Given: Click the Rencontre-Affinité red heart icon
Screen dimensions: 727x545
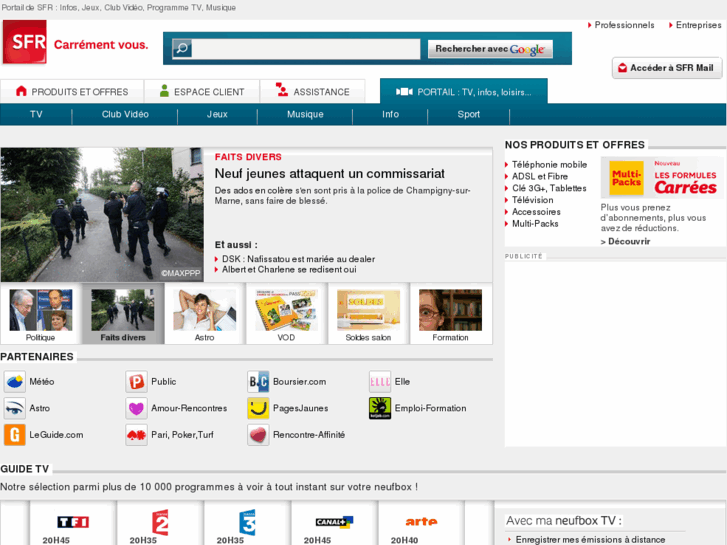Looking at the screenshot, I should [258, 435].
